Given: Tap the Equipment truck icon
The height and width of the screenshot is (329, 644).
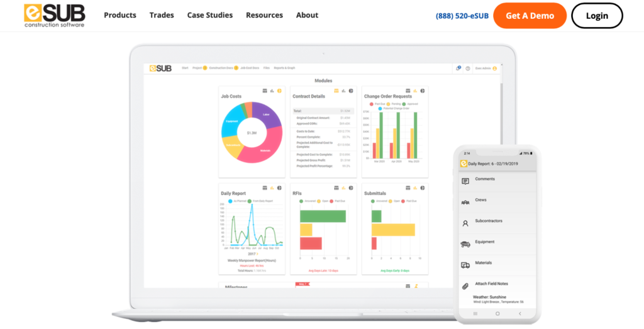Looking at the screenshot, I should [465, 243].
